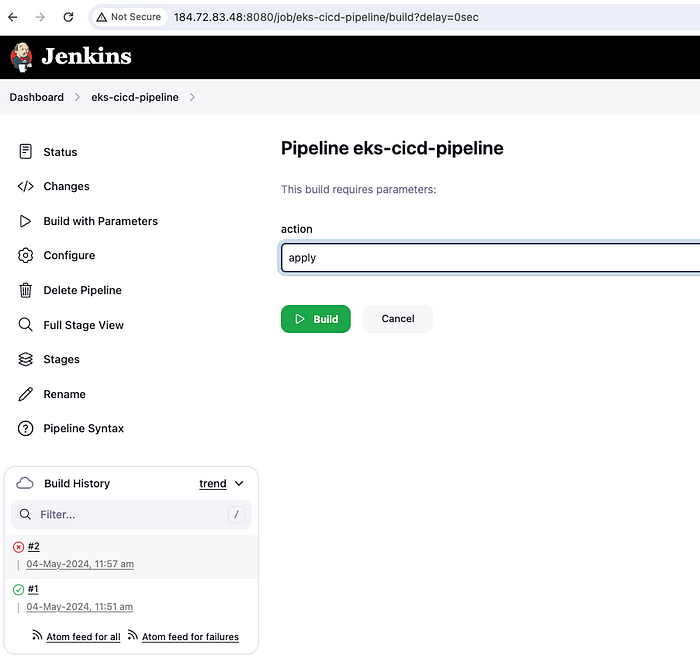Open the eks-cicd-pipeline breadcrumb link
Image resolution: width=700 pixels, height=662 pixels.
pyautogui.click(x=135, y=97)
